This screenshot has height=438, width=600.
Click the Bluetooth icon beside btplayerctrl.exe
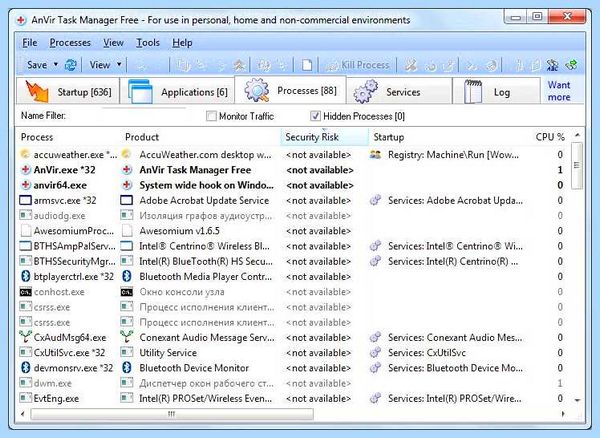tap(25, 276)
